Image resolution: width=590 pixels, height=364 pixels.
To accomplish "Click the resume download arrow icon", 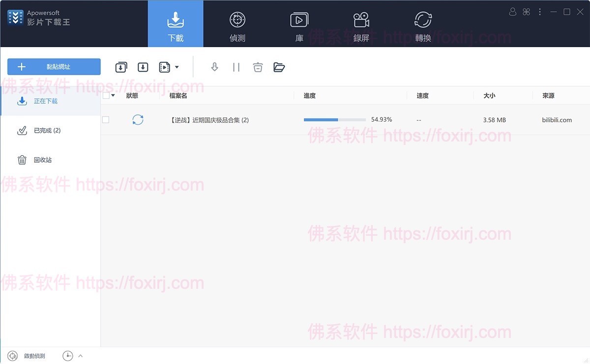I will [215, 67].
